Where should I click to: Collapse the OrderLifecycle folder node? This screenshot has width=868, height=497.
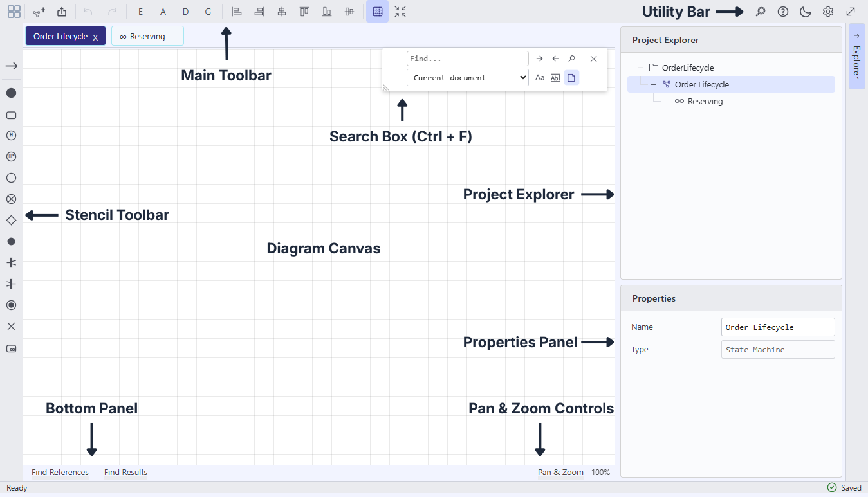(x=640, y=68)
